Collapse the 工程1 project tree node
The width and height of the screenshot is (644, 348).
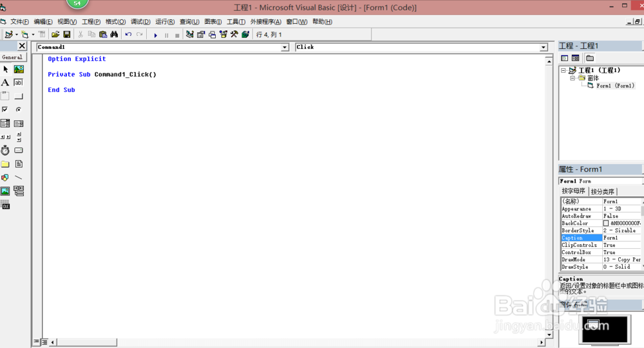(x=563, y=70)
